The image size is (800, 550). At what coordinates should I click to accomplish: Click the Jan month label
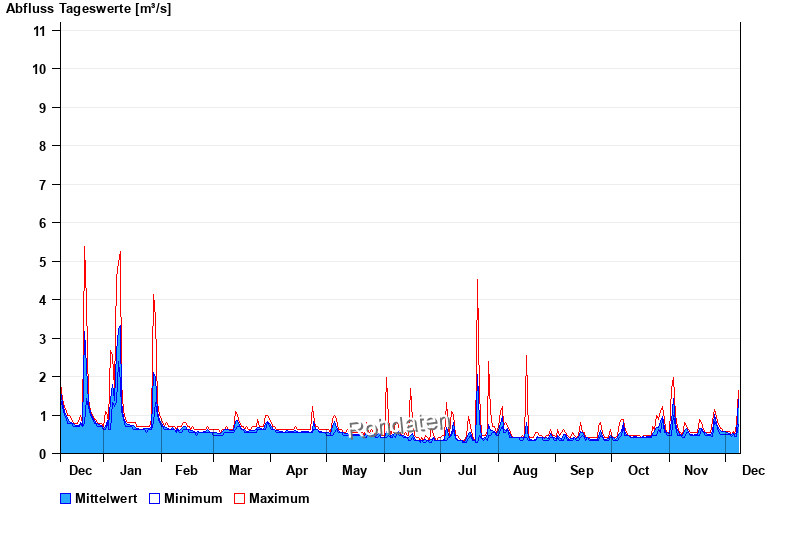(130, 470)
